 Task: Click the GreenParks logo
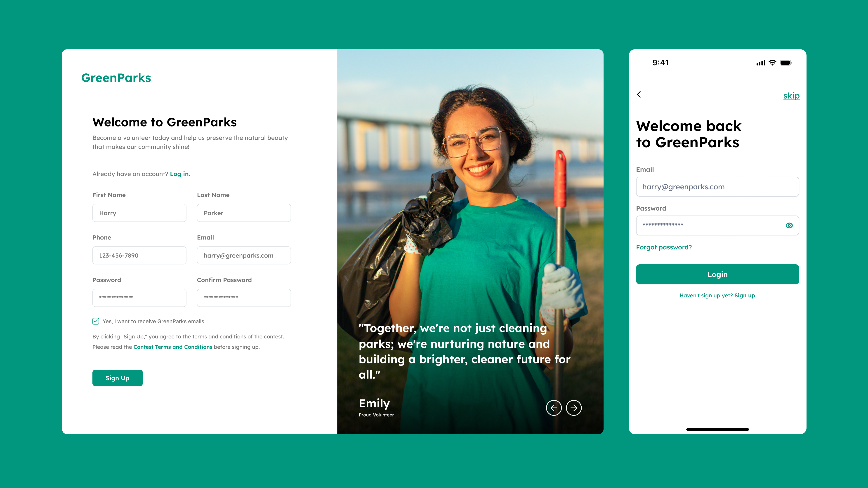[116, 78]
